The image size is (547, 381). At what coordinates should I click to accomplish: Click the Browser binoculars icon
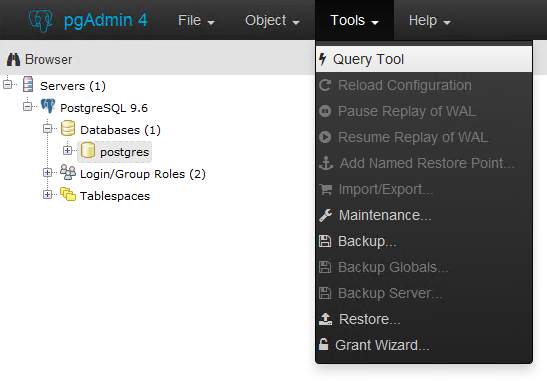pyautogui.click(x=13, y=60)
